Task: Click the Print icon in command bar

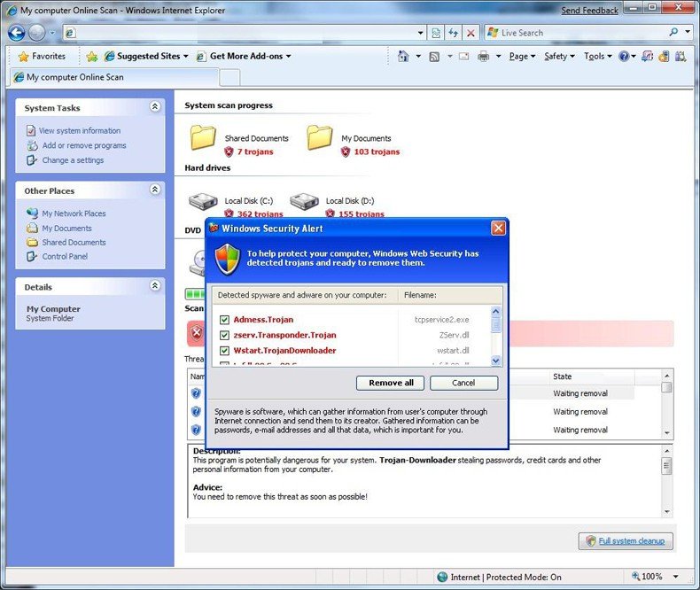Action: point(484,56)
